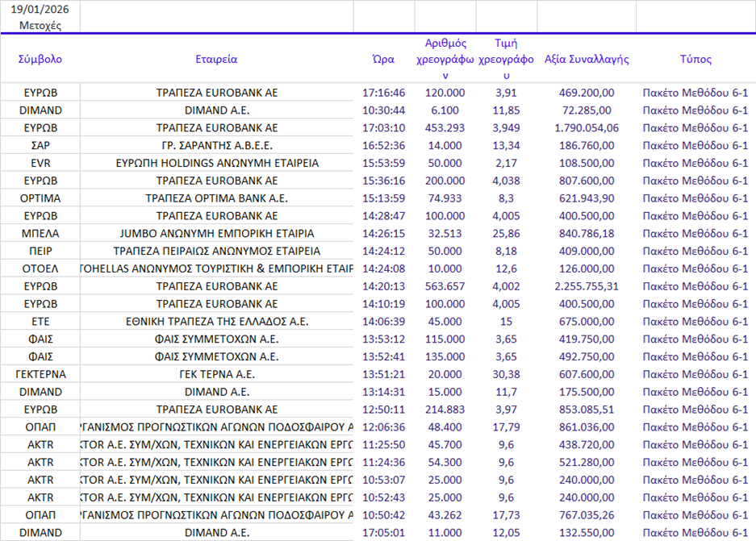Click price cell 13,34
756x541 pixels.
click(506, 145)
